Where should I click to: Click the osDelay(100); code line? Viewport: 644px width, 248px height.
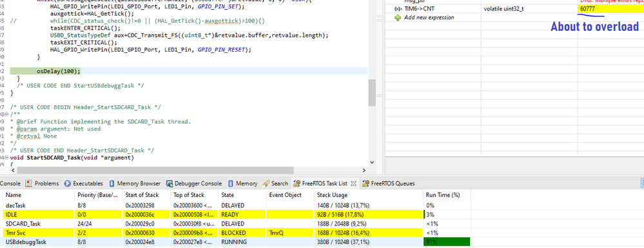[58, 71]
